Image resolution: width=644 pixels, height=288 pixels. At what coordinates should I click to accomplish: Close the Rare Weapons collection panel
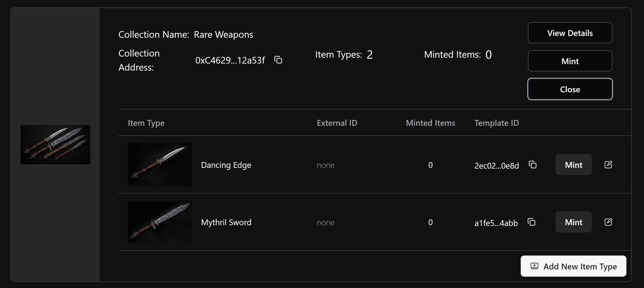click(x=570, y=89)
